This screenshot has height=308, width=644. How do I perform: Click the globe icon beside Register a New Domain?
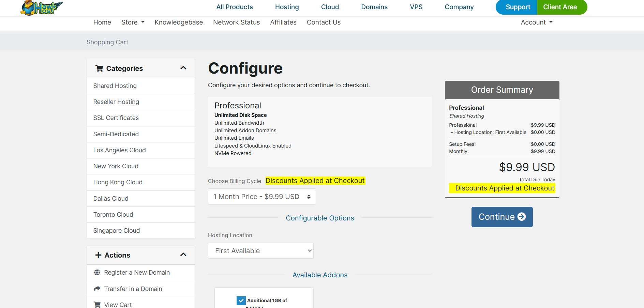tap(97, 273)
